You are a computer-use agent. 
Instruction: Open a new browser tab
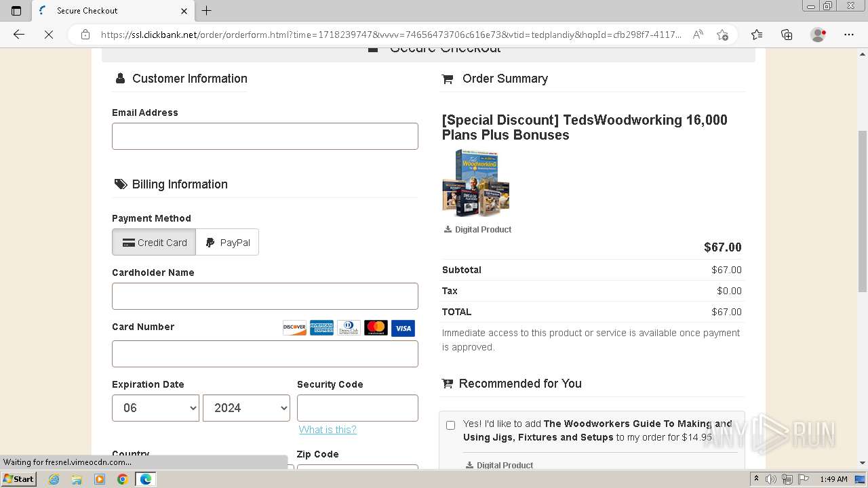207,11
